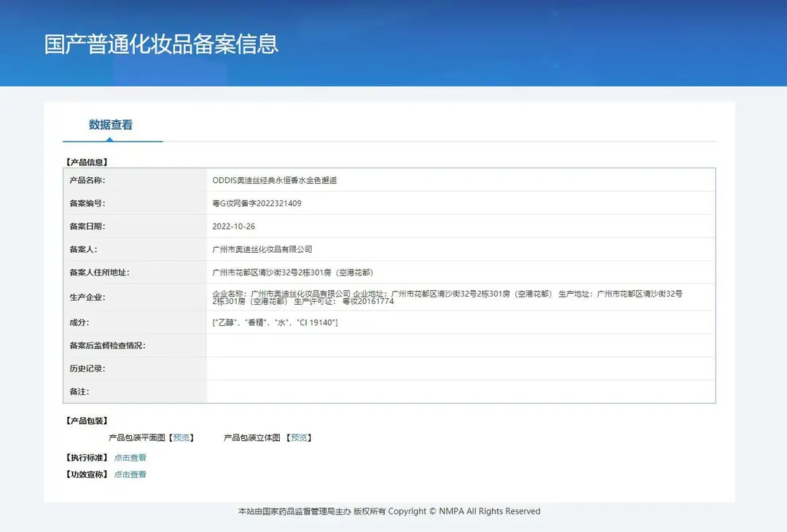787x532 pixels.
Task: Click address 广州市花都区清沙街32号2栋301房
Action: (293, 273)
